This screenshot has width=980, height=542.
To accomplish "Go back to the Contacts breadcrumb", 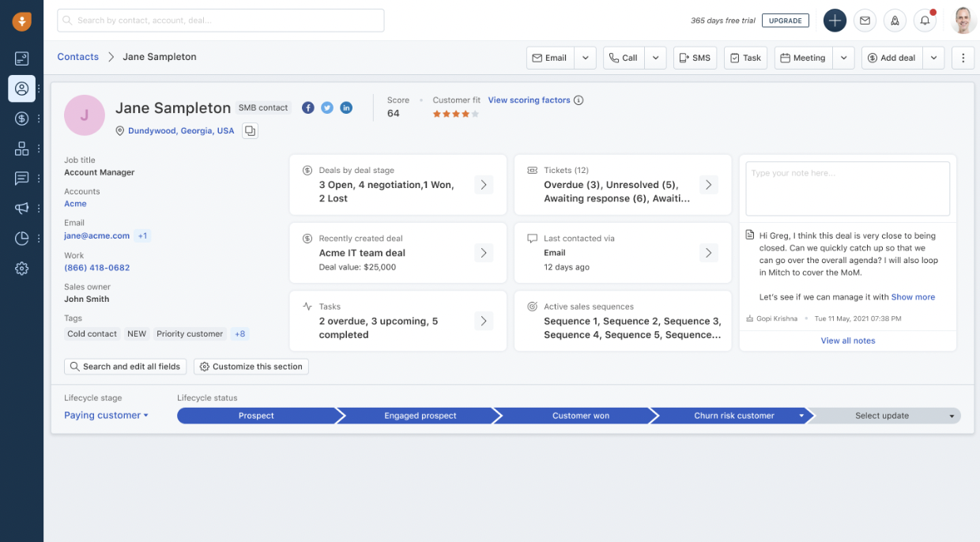I will click(77, 56).
